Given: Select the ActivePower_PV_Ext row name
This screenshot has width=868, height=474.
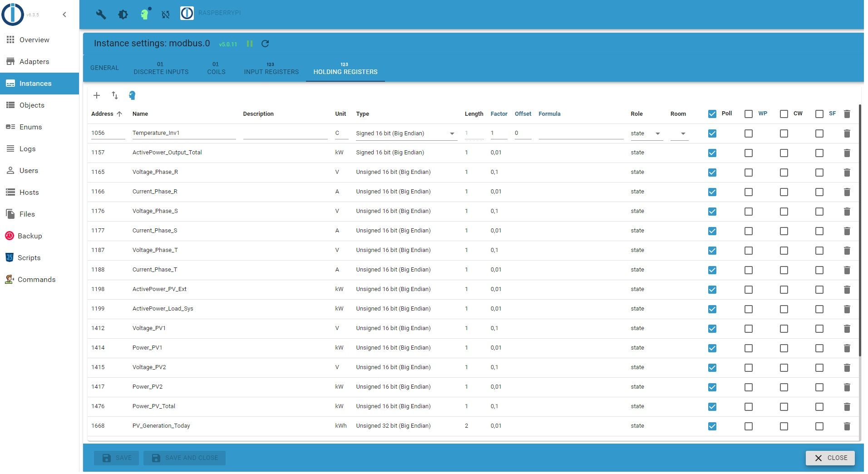Looking at the screenshot, I should (159, 289).
